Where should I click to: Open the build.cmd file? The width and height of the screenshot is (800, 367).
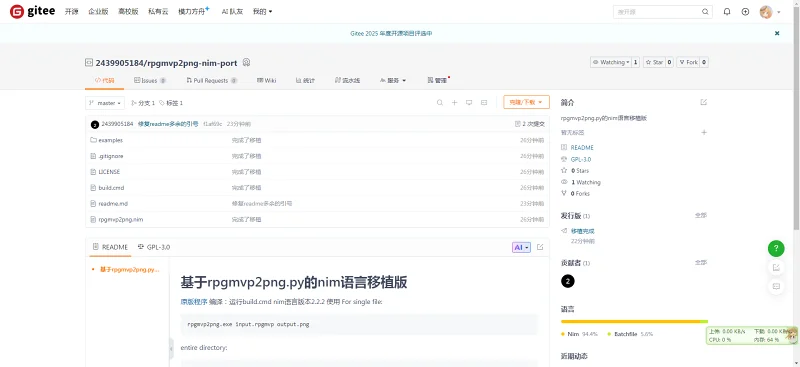click(111, 187)
